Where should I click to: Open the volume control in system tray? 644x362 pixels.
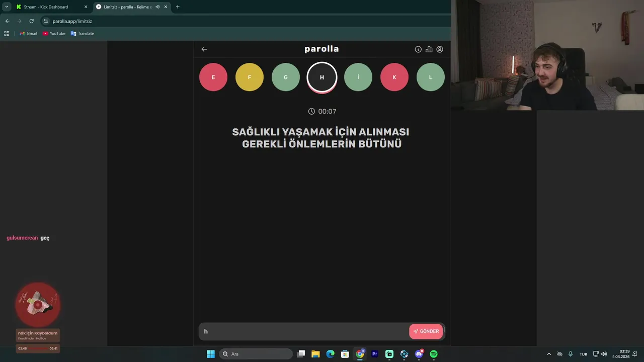pos(604,354)
